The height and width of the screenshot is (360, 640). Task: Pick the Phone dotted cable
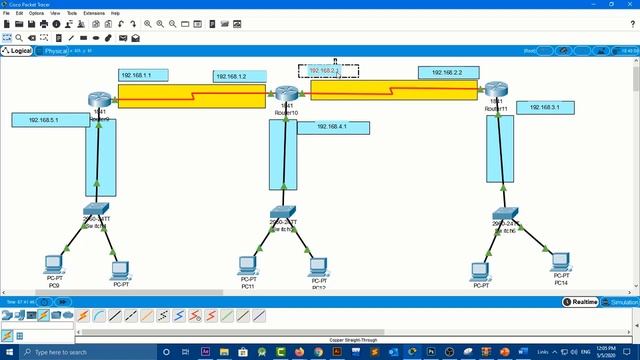(163, 316)
